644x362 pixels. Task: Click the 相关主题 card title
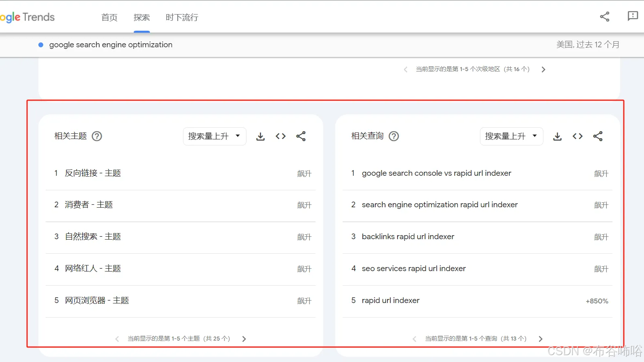pos(71,136)
